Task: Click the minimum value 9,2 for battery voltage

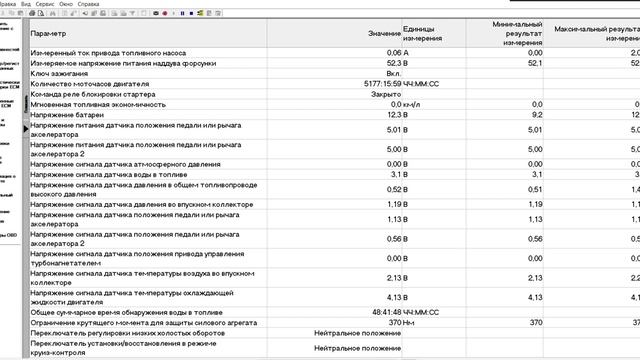Action: [x=537, y=115]
